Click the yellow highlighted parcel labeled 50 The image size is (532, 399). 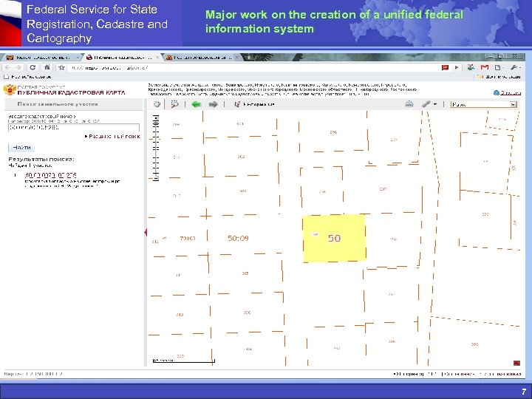334,238
